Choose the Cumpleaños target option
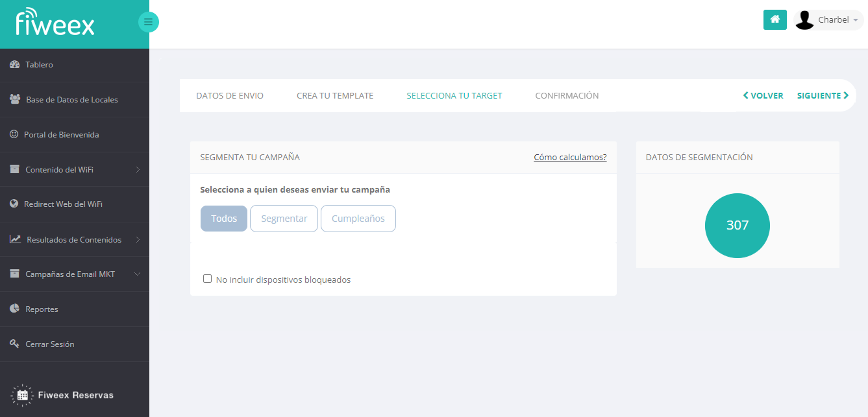The image size is (868, 417). (358, 219)
